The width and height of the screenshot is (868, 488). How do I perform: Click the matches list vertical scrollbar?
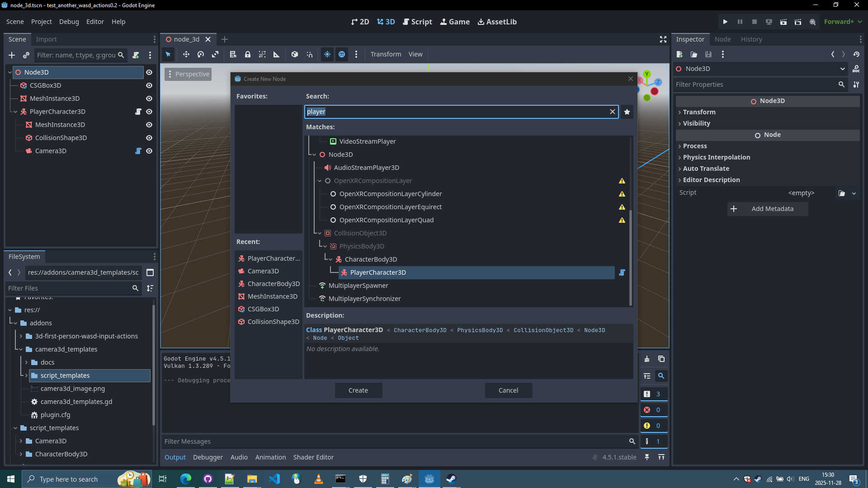[630, 258]
